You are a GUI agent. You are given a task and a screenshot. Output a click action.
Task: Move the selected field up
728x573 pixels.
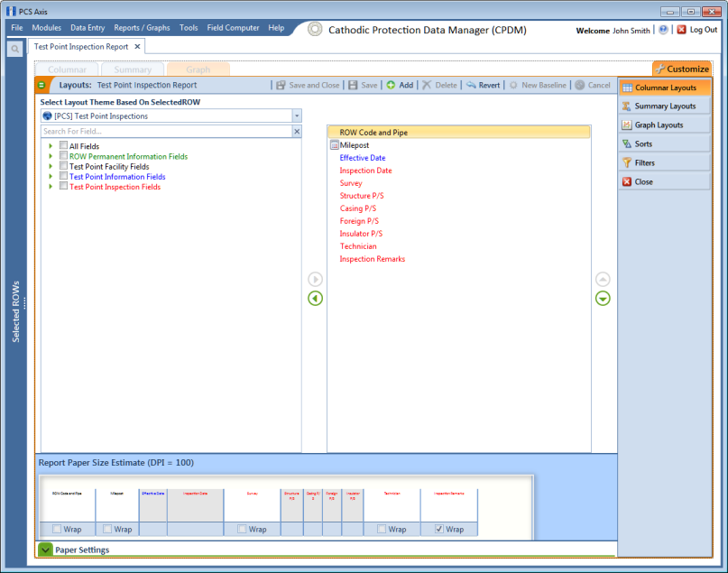603,279
